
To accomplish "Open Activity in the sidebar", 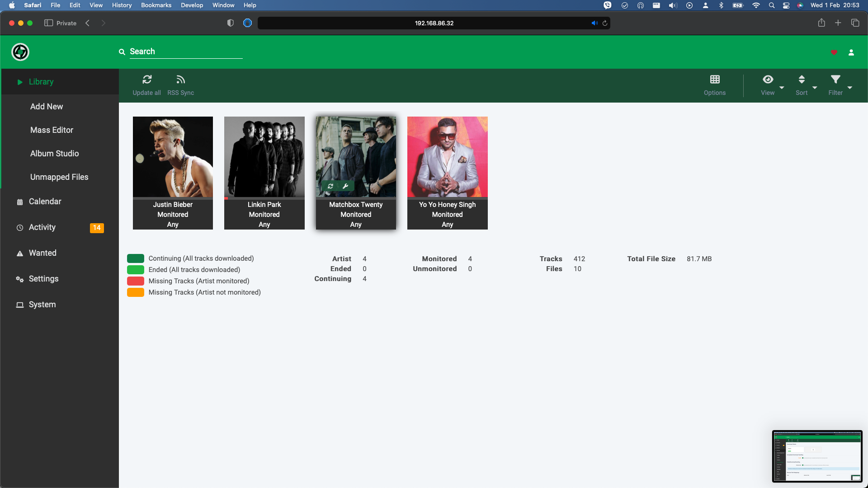I will click(60, 227).
